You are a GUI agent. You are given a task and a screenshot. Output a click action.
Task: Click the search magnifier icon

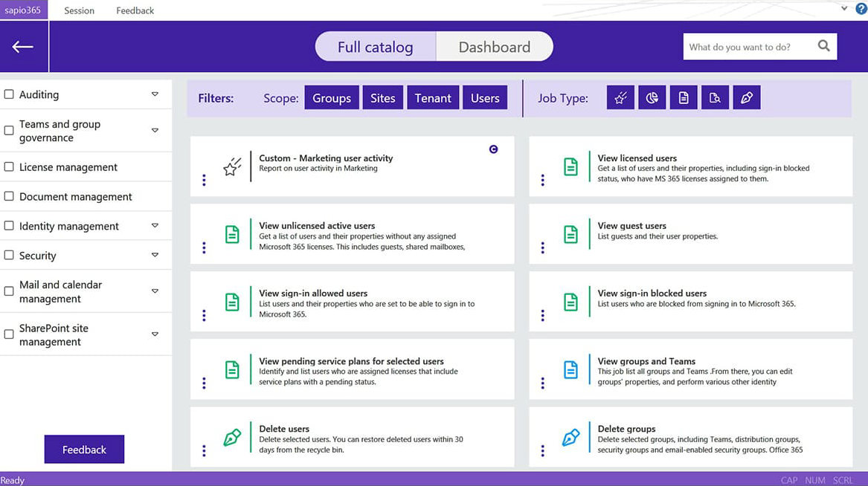point(823,46)
